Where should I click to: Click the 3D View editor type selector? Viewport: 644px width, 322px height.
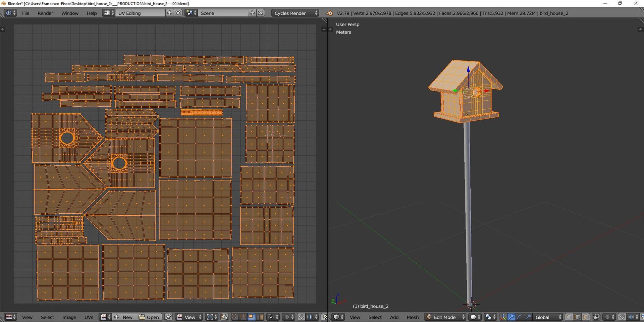coord(338,317)
